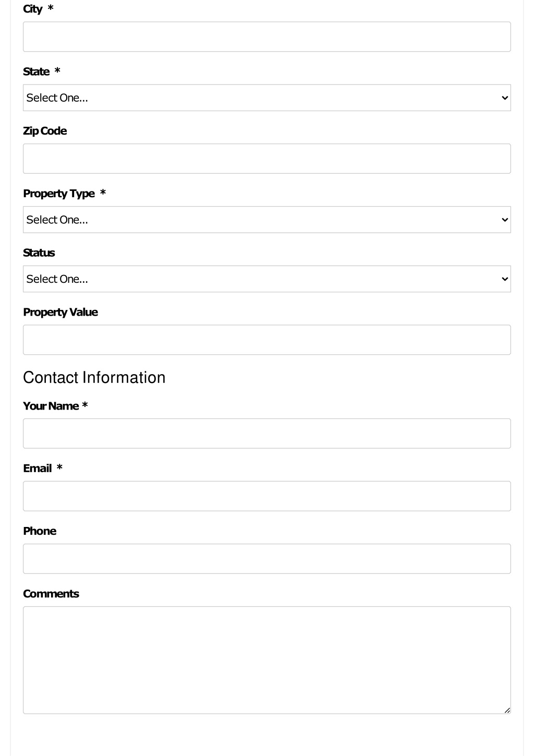Click the Contact Information heading
534x756 pixels.
click(94, 377)
